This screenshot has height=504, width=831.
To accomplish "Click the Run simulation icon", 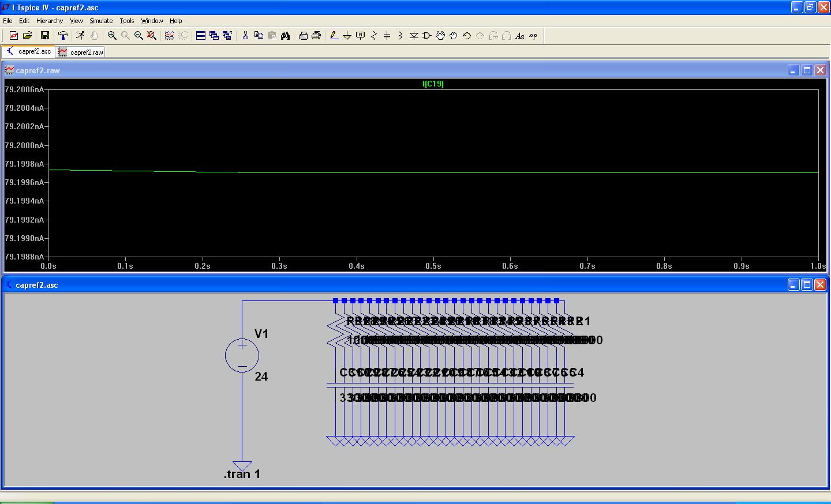I will tap(80, 36).
